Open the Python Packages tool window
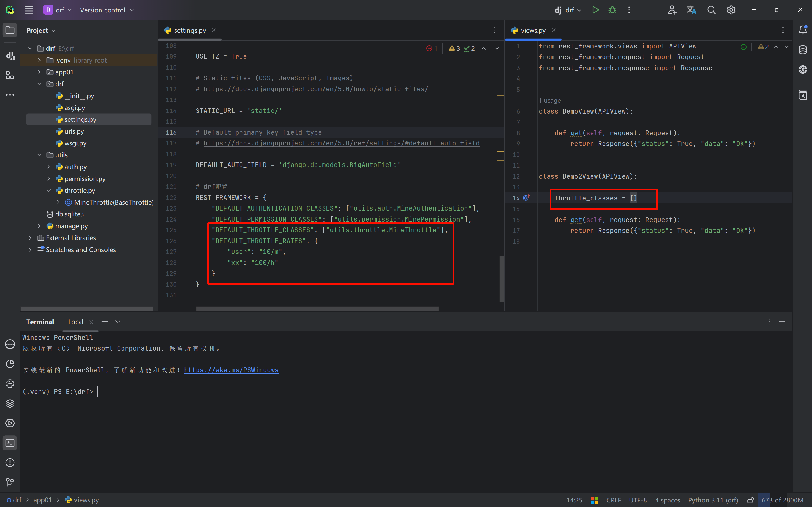The height and width of the screenshot is (507, 812). (x=10, y=403)
